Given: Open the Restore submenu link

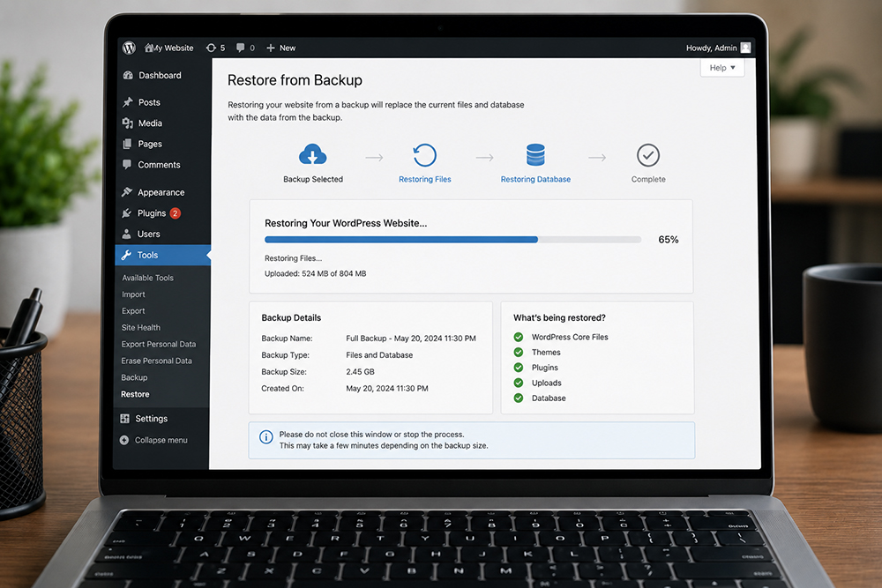Looking at the screenshot, I should pyautogui.click(x=135, y=394).
